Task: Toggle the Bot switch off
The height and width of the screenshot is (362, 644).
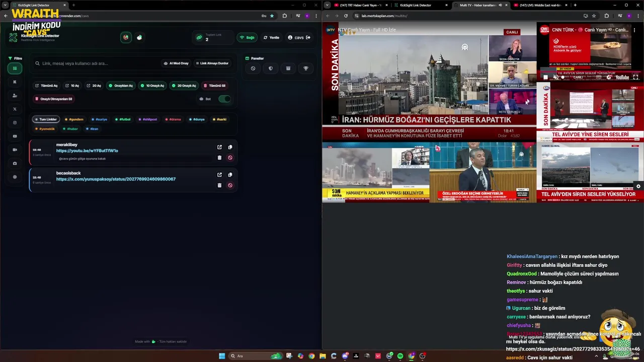Action: point(224,99)
